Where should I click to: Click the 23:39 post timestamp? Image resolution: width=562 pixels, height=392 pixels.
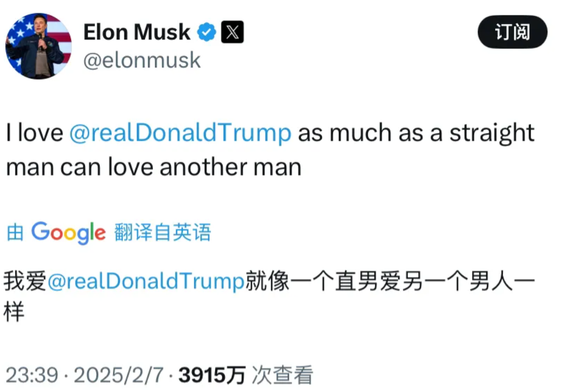coord(32,375)
